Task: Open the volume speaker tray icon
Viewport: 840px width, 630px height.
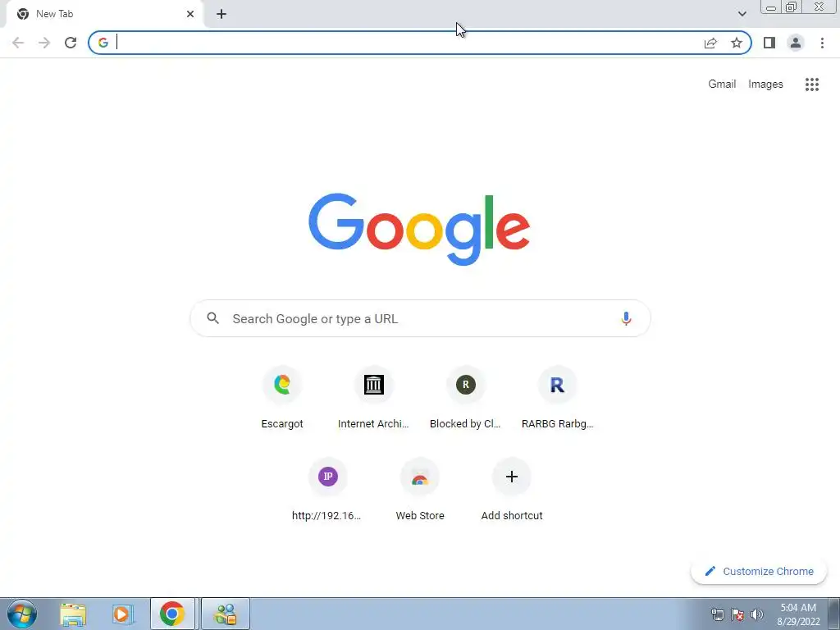Action: point(757,614)
